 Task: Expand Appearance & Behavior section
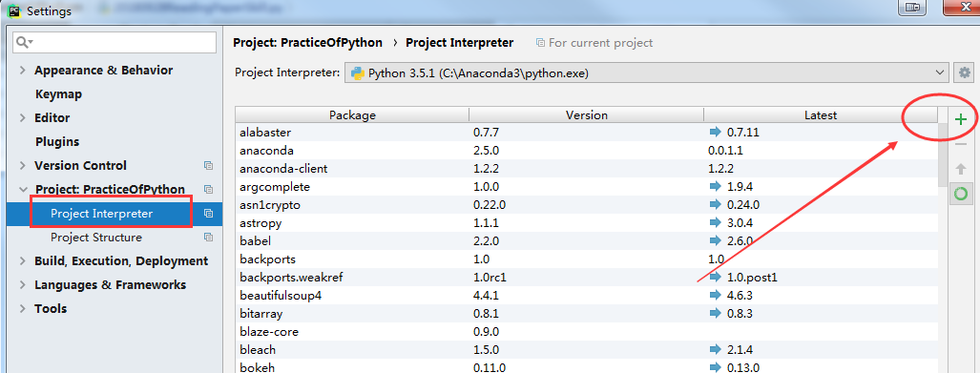[23, 70]
